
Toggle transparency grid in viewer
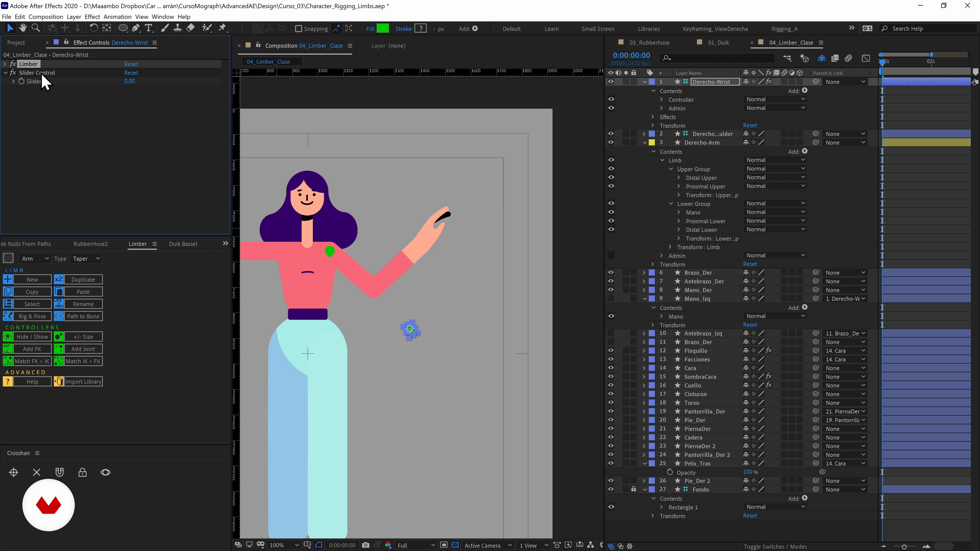[x=455, y=545]
